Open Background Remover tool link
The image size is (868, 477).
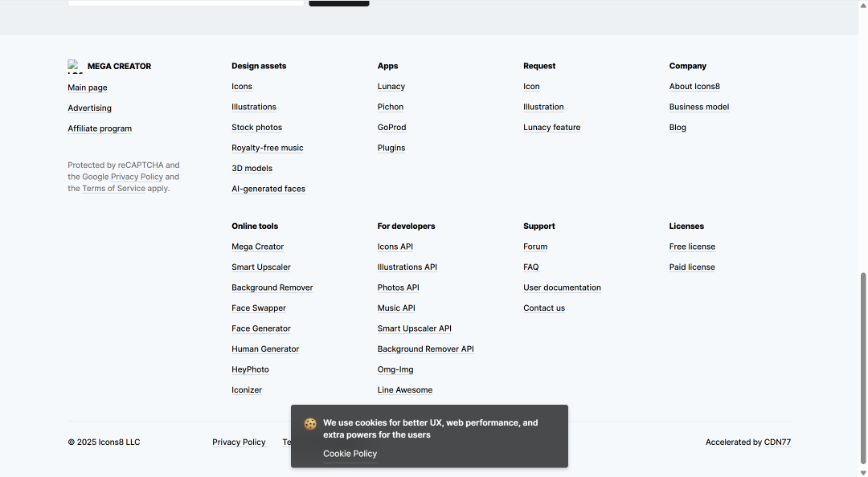[x=272, y=287]
